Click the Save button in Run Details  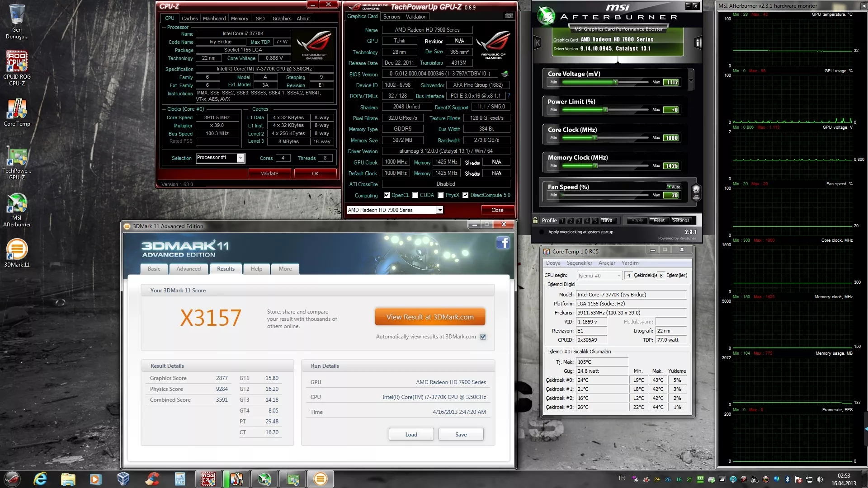coord(461,435)
